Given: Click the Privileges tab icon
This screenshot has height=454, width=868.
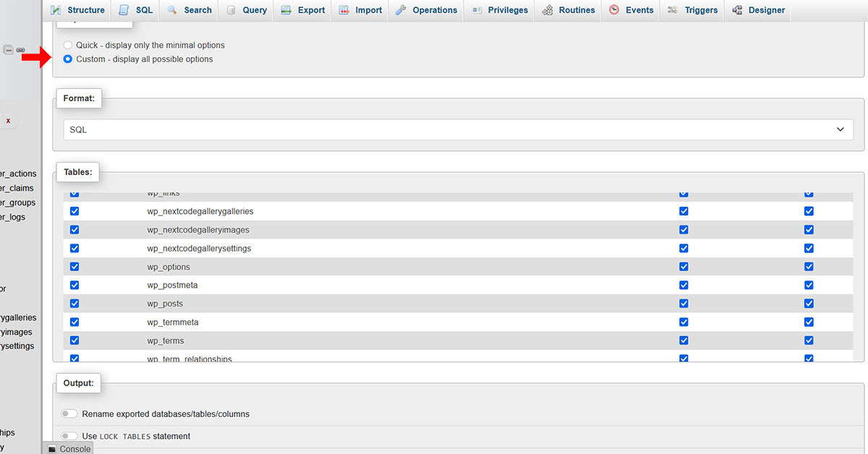Looking at the screenshot, I should [477, 10].
